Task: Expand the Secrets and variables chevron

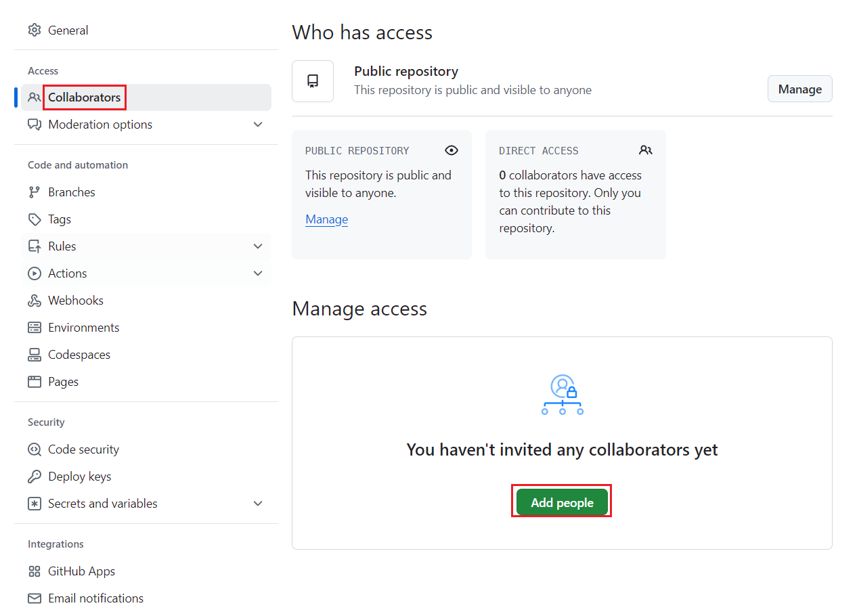Action: click(x=258, y=504)
